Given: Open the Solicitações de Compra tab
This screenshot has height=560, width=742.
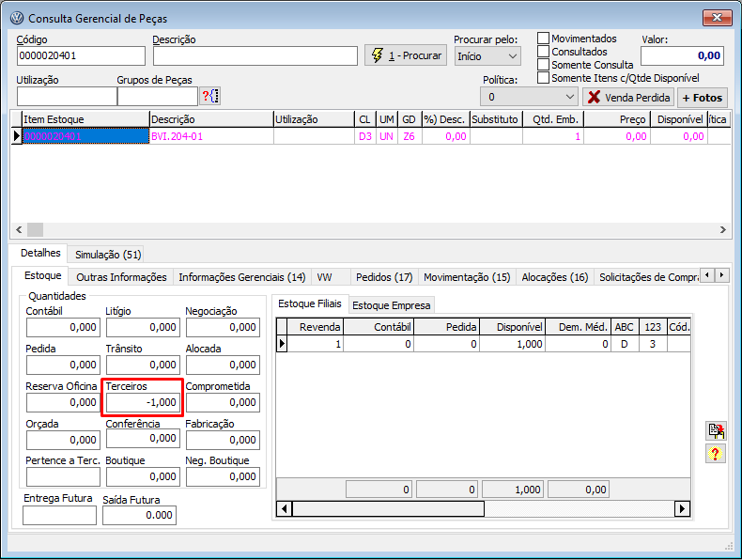Looking at the screenshot, I should (647, 277).
